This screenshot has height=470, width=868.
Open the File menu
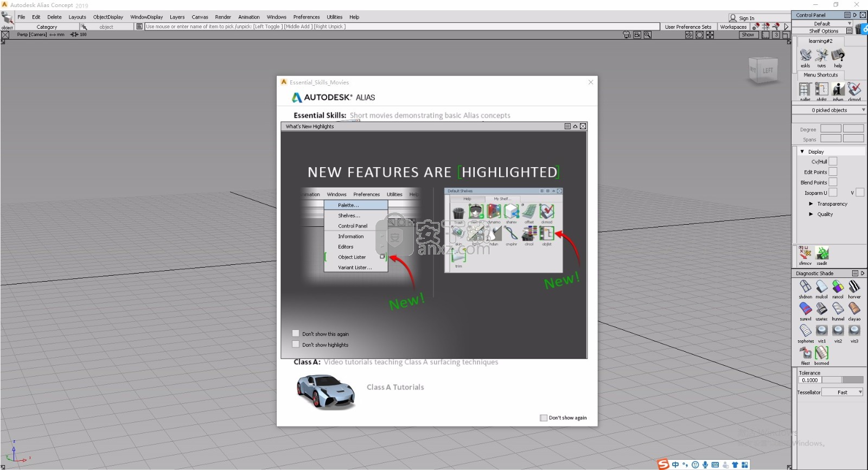(21, 17)
